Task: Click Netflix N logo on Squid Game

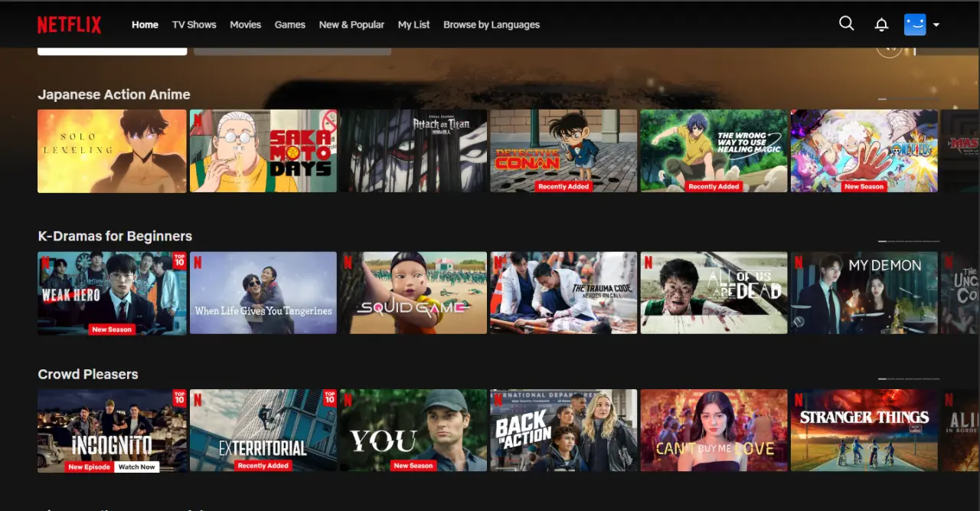Action: click(x=348, y=263)
